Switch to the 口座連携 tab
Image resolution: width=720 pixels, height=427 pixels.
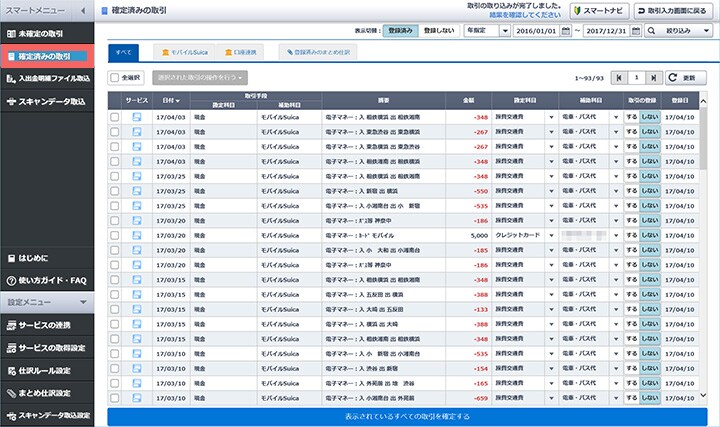[x=241, y=52]
